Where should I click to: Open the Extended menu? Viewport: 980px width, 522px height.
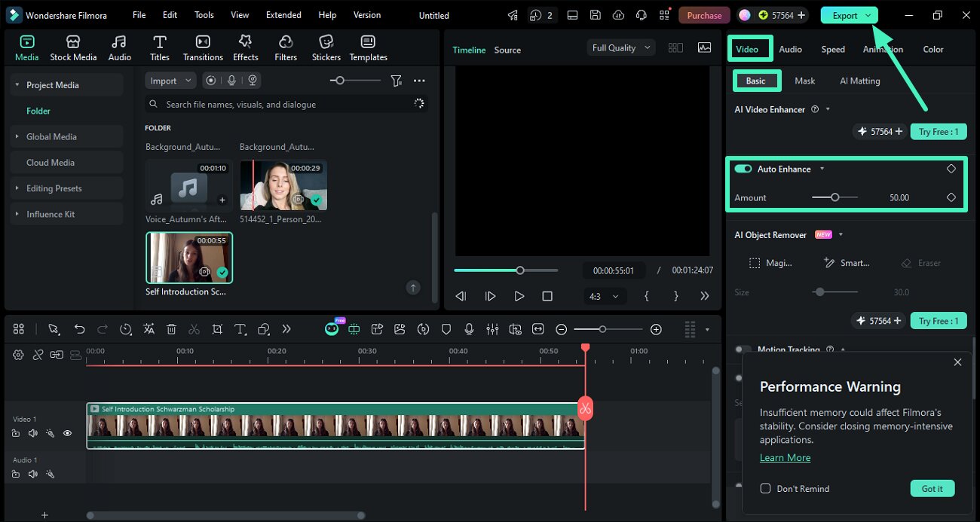pyautogui.click(x=283, y=15)
